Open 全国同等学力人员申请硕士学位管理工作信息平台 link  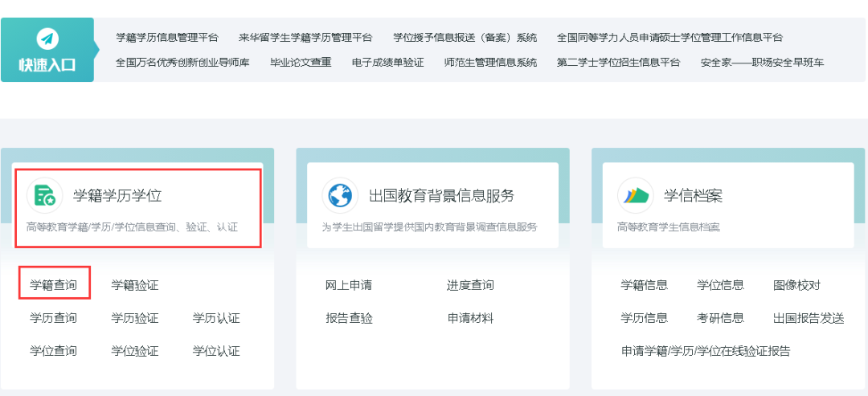click(669, 38)
